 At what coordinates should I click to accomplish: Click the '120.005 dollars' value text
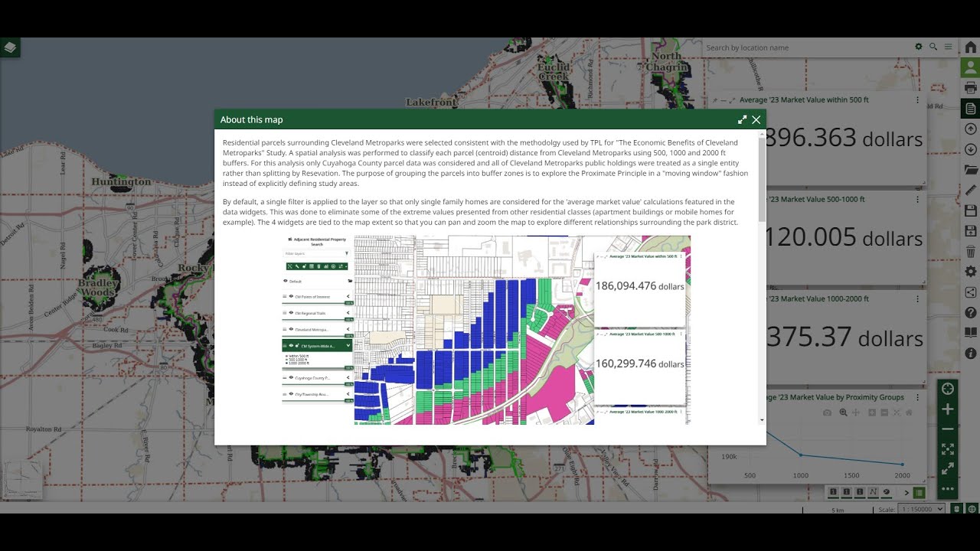(844, 238)
